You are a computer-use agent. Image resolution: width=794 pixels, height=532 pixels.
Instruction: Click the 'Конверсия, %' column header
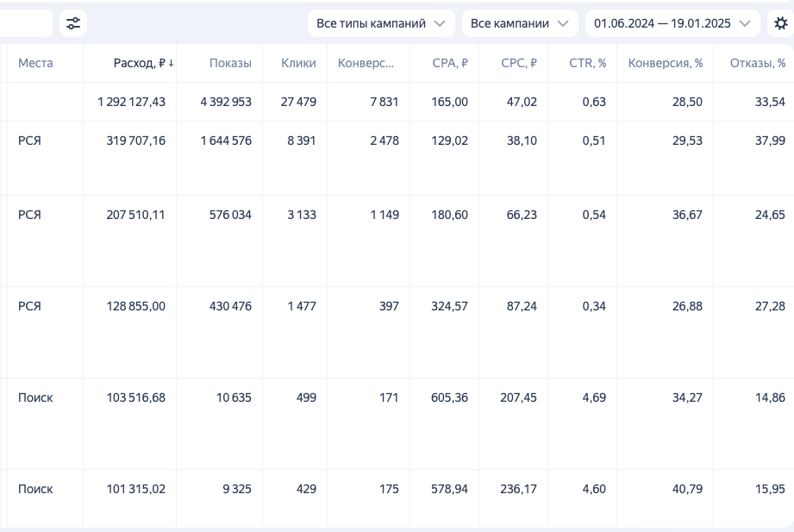665,63
